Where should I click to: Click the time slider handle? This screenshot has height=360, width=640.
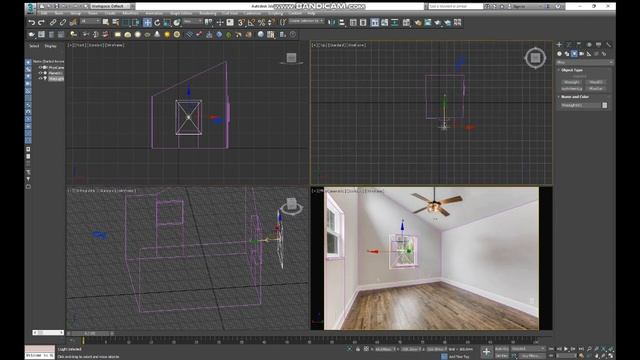[x=90, y=333]
